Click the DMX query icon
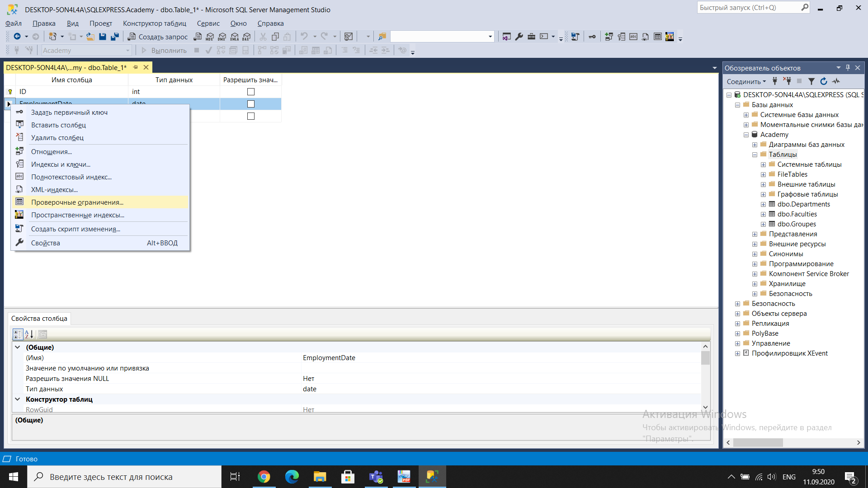The width and height of the screenshot is (868, 488). point(222,37)
